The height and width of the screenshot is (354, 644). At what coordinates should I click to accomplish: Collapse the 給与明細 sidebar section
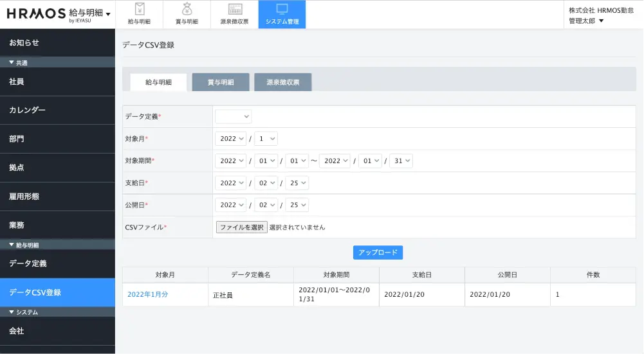57,245
